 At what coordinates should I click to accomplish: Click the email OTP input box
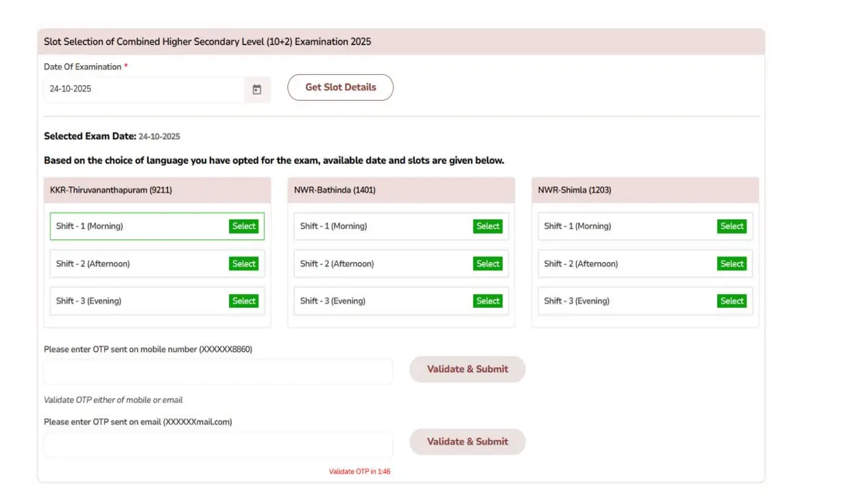pos(217,444)
